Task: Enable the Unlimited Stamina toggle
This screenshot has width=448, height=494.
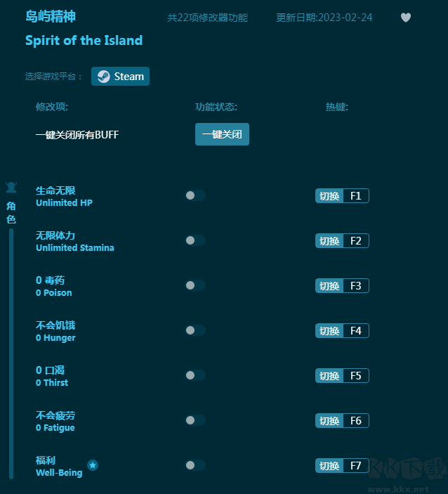Action: pyautogui.click(x=195, y=240)
